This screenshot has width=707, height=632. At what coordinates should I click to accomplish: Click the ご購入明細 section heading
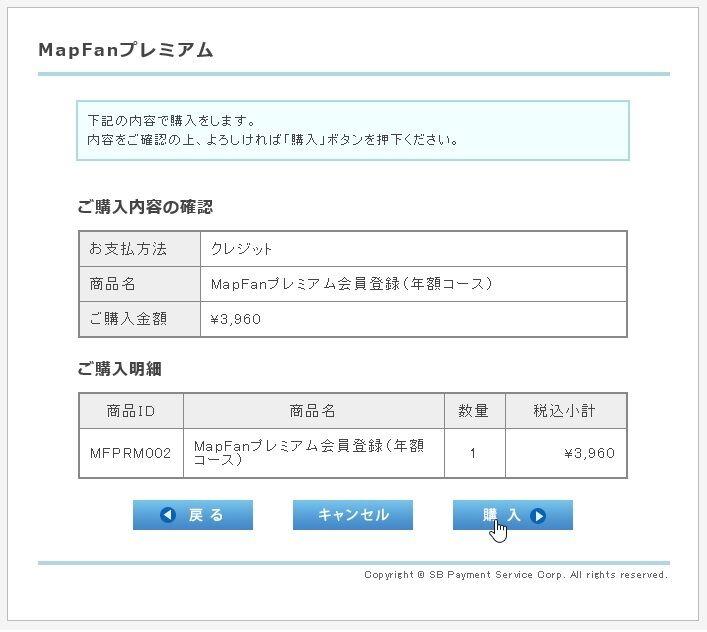click(119, 369)
